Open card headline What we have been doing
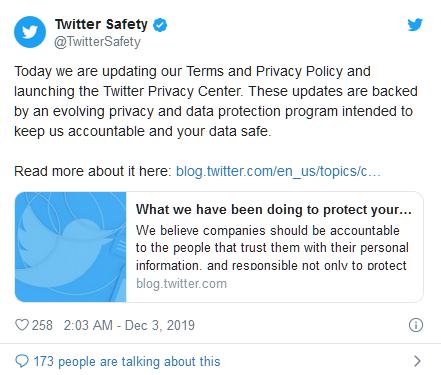The width and height of the screenshot is (441, 375). pyautogui.click(x=274, y=210)
